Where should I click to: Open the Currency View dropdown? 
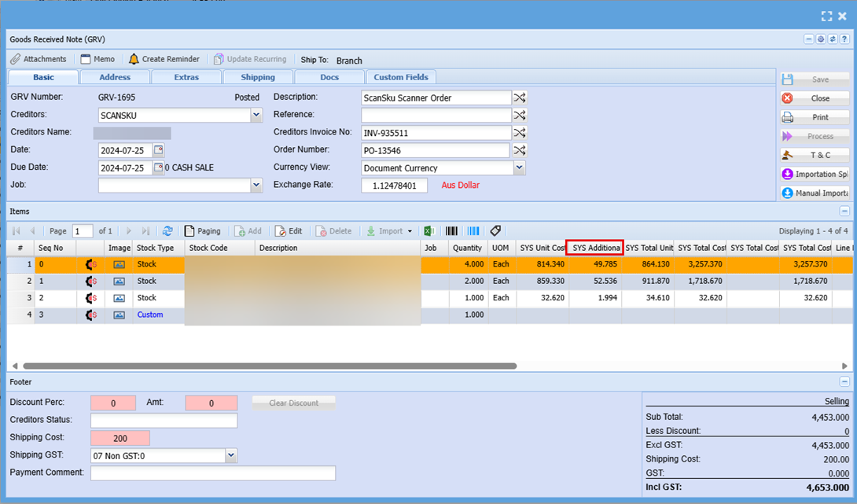(519, 167)
